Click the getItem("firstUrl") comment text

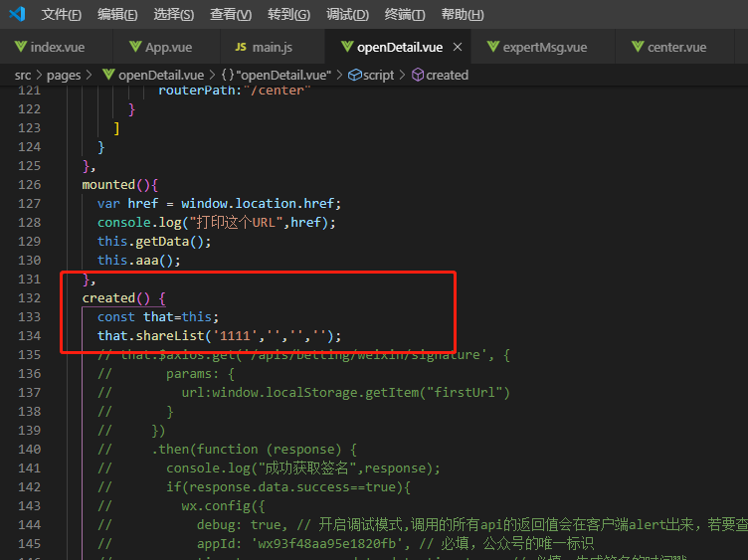point(439,393)
